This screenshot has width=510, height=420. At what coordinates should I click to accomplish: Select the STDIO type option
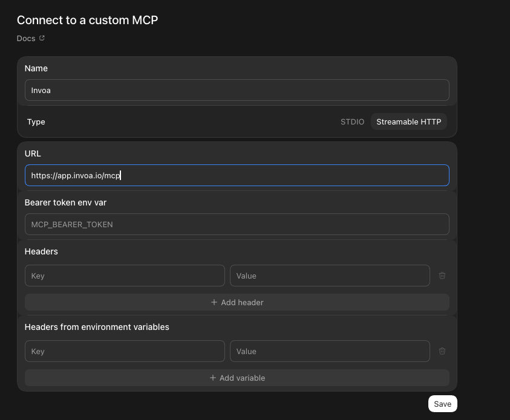[x=352, y=122]
